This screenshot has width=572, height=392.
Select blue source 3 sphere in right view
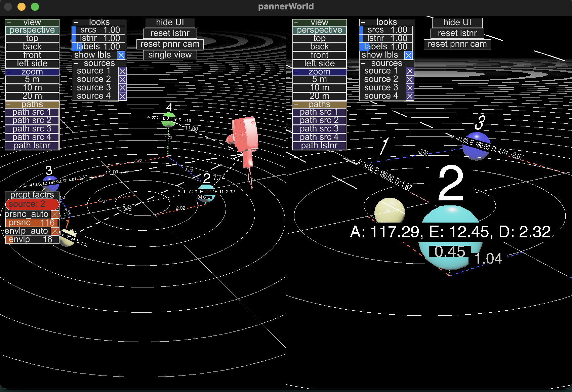pyautogui.click(x=476, y=146)
